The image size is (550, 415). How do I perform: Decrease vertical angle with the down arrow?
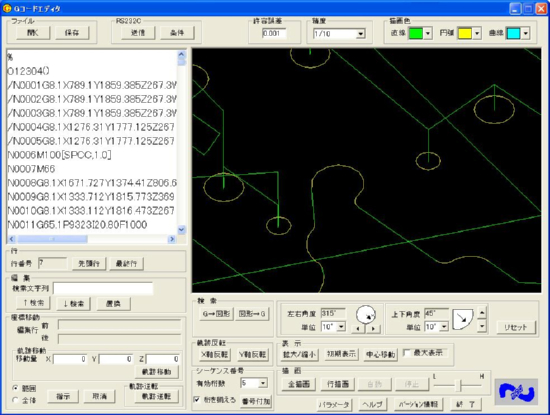point(482,326)
